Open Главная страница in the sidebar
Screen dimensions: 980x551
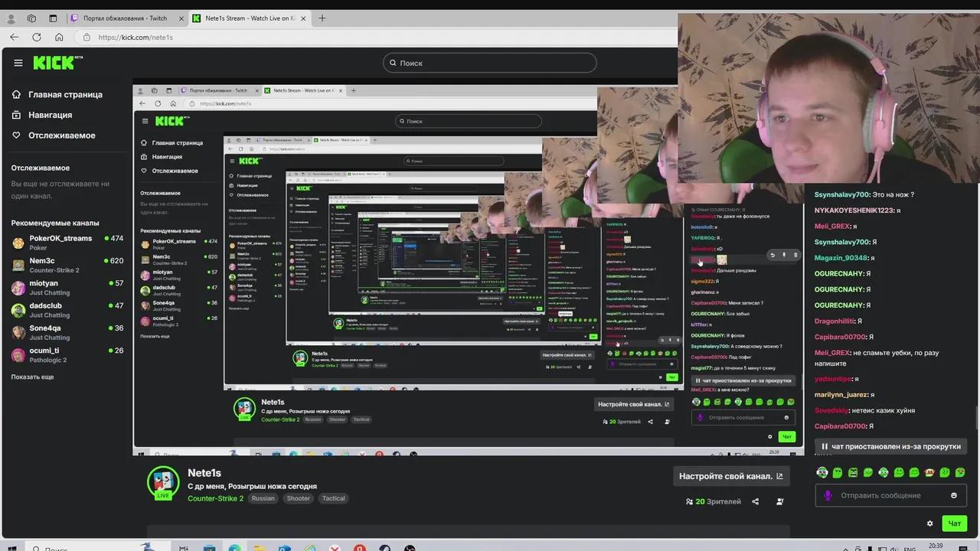pos(57,94)
